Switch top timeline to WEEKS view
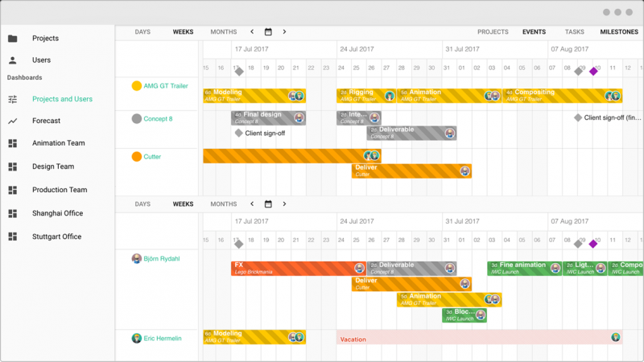Viewport: 644px width, 362px height. [x=183, y=31]
